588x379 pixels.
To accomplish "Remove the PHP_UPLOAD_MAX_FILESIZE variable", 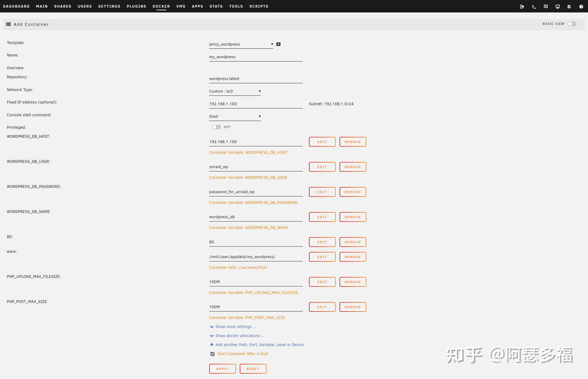I will [353, 282].
